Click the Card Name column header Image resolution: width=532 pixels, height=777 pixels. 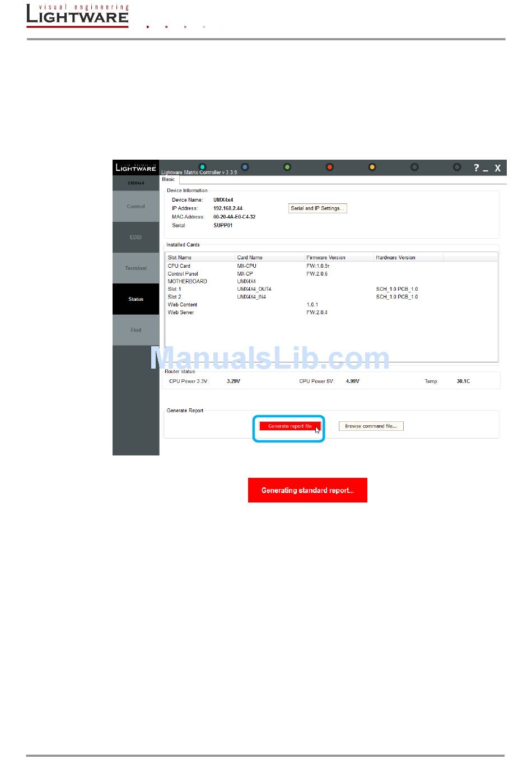pos(270,258)
